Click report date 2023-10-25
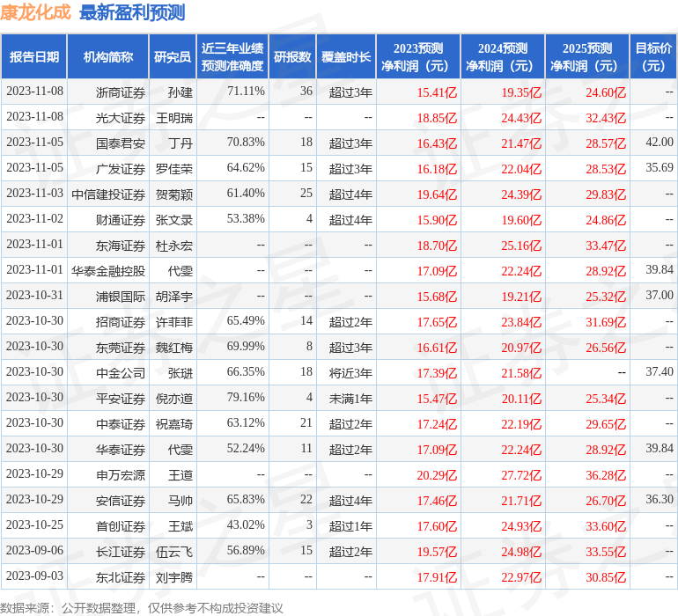 pyautogui.click(x=34, y=524)
